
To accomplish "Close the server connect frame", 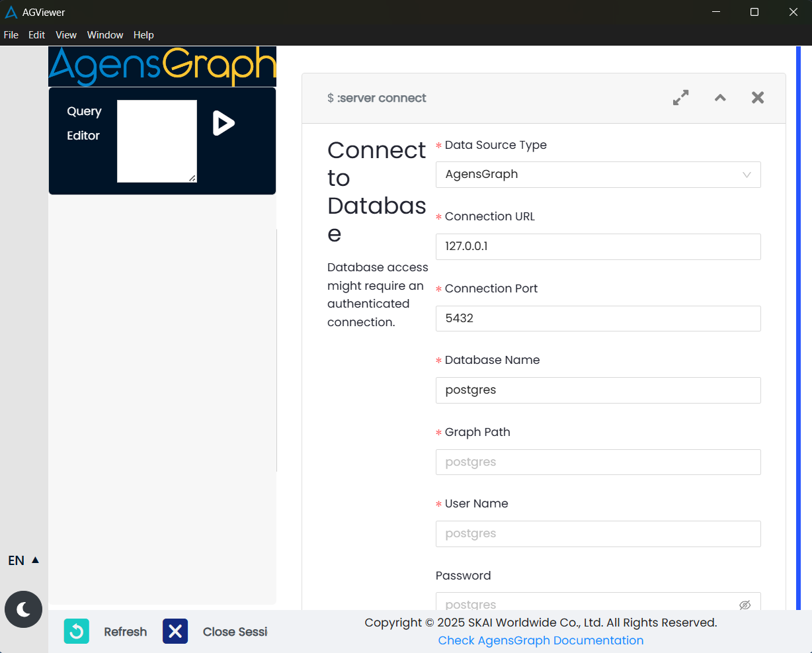I will [x=758, y=98].
